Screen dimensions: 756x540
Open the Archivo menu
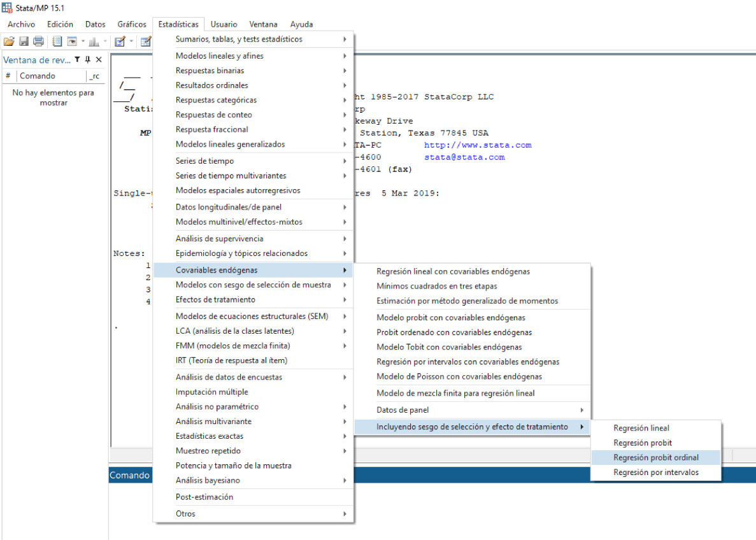pos(21,24)
